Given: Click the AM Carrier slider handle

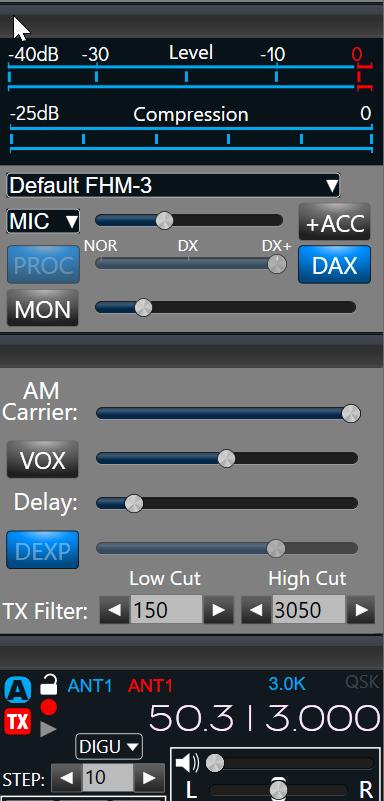Looking at the screenshot, I should click(x=351, y=413).
